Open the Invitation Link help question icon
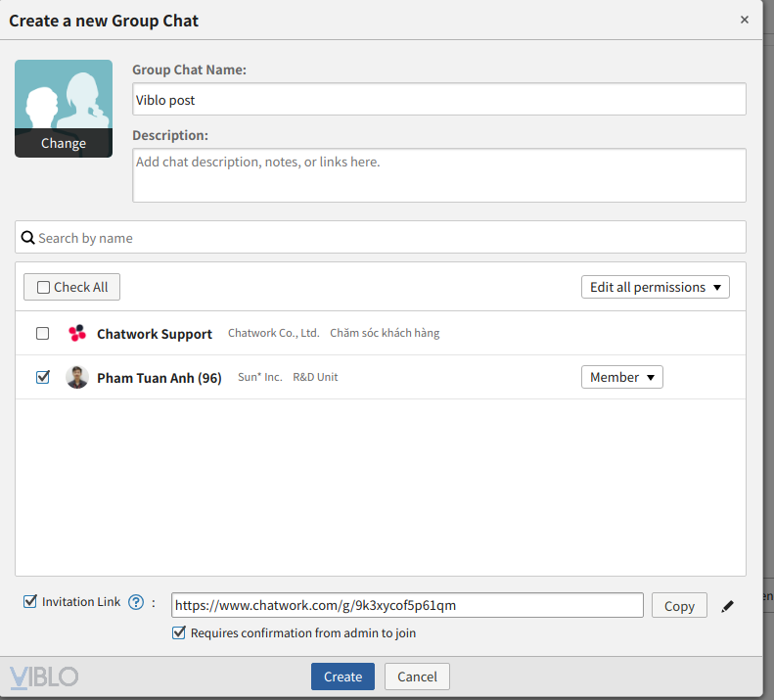The height and width of the screenshot is (700, 774). [136, 602]
